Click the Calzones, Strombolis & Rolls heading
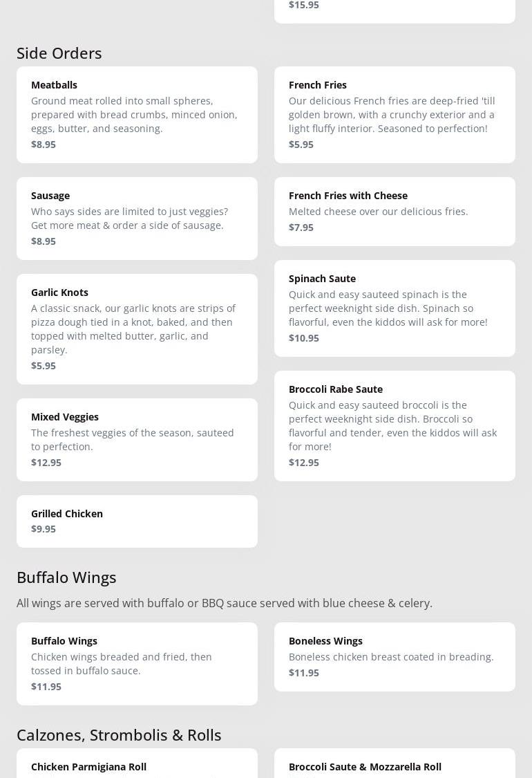Screen dimensions: 532x778 tap(119, 734)
